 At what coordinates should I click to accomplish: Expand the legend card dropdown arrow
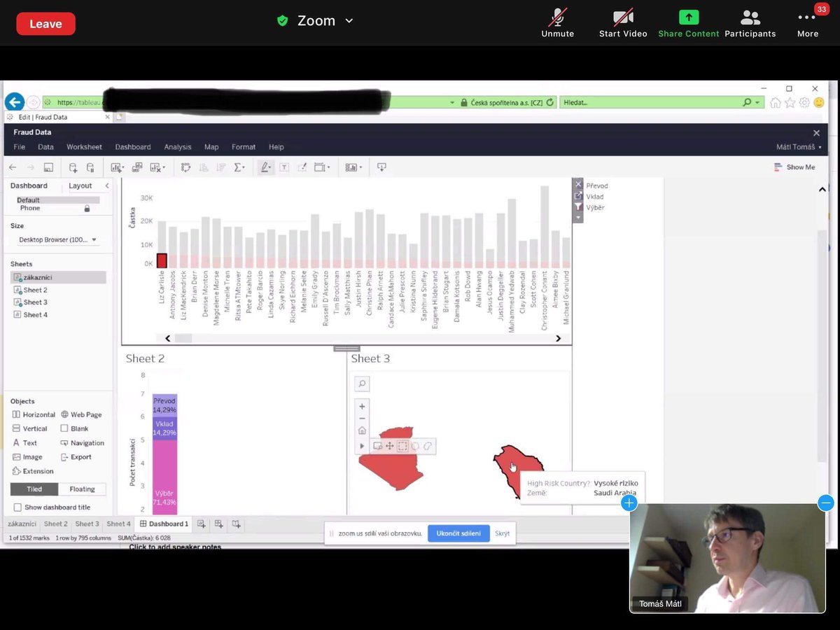pos(578,218)
